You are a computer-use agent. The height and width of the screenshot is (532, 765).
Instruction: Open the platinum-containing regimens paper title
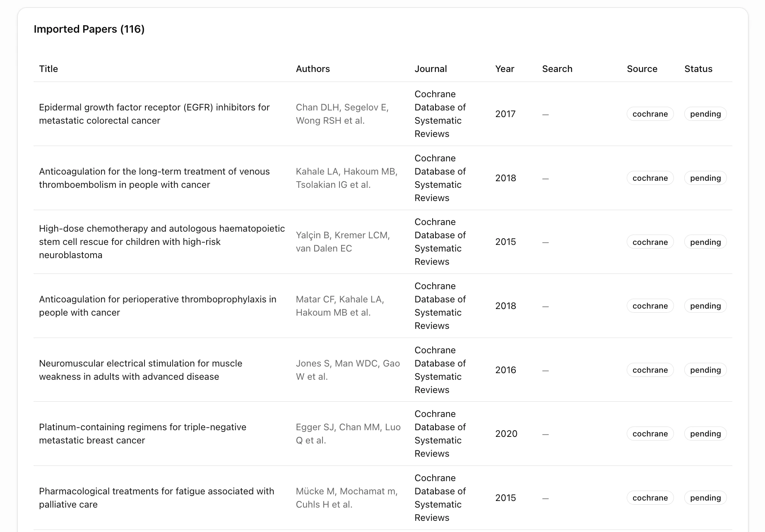click(143, 434)
